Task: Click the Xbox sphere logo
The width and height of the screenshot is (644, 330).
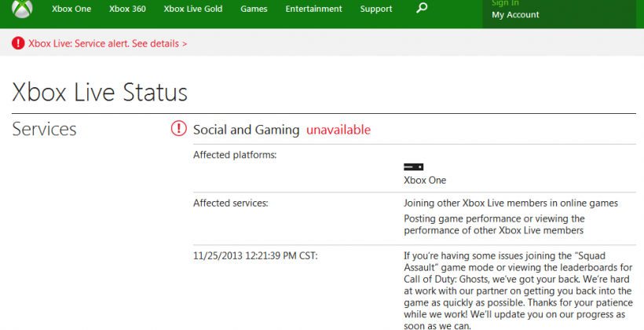Action: [22, 8]
